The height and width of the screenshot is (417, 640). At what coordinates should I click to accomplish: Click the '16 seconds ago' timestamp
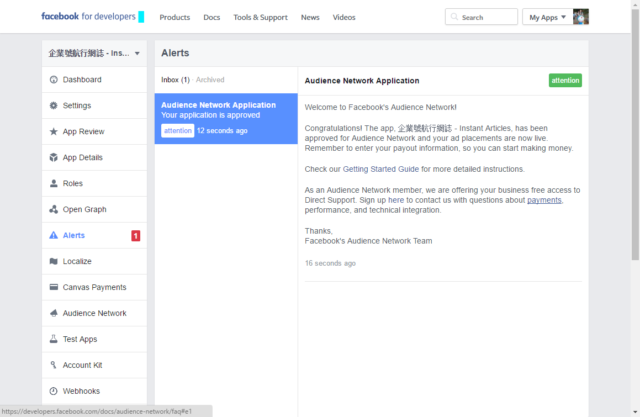pos(330,263)
